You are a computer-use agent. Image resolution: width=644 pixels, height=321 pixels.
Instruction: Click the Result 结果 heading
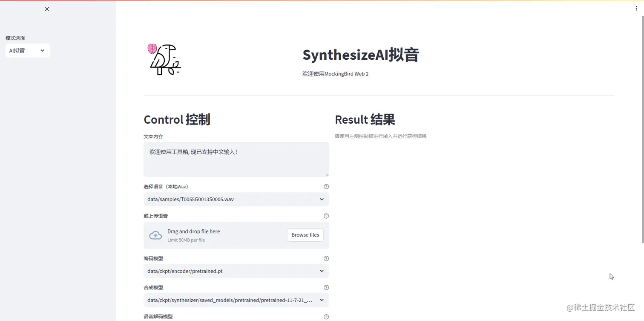click(365, 119)
